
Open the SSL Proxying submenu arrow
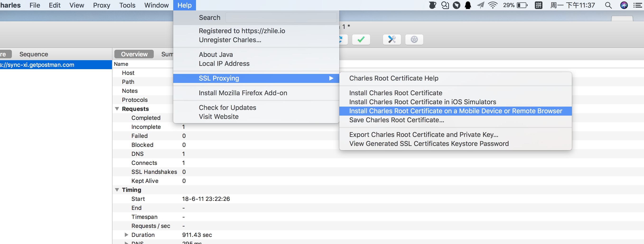pyautogui.click(x=331, y=78)
